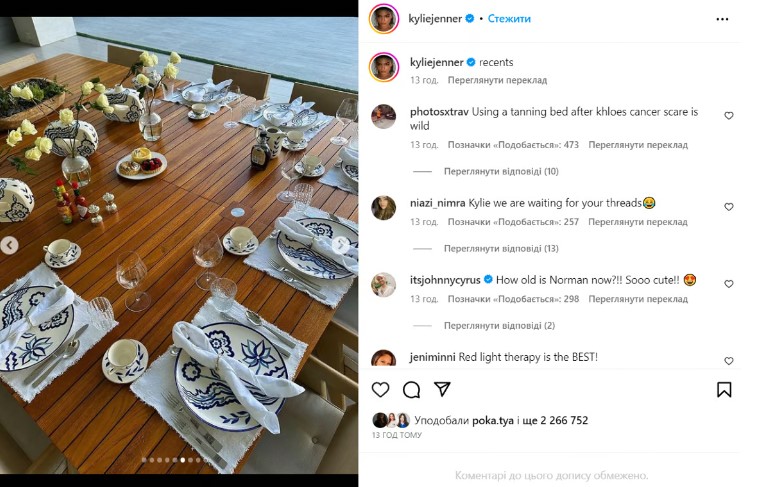Open jeniminni commenter avatar
Screen dimensions: 777x487
[x=384, y=359]
